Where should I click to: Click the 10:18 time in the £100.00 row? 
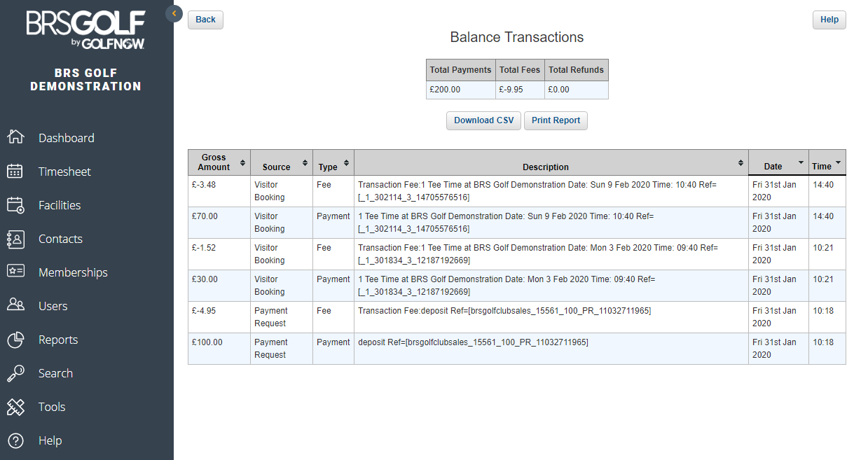[823, 342]
